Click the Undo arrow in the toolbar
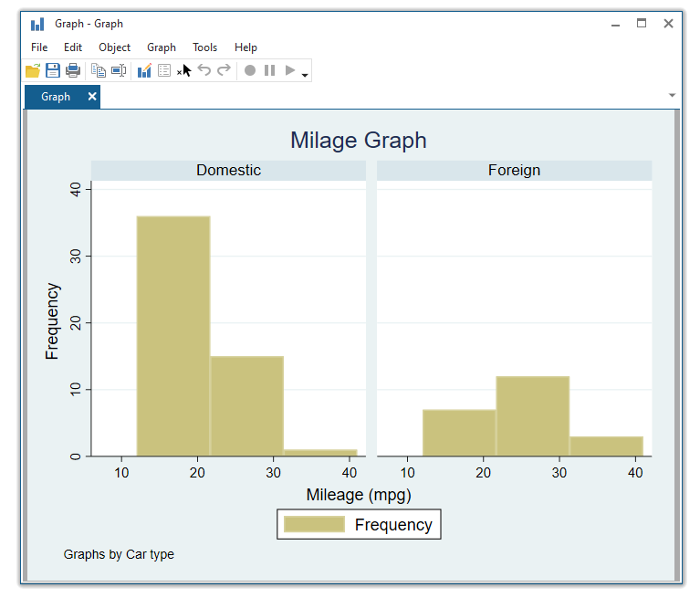This screenshot has height=598, width=700. point(204,70)
